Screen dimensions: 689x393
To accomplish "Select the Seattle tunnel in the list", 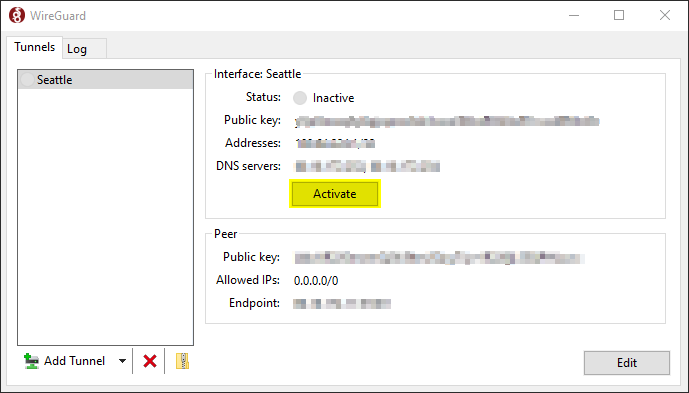I will pos(105,80).
